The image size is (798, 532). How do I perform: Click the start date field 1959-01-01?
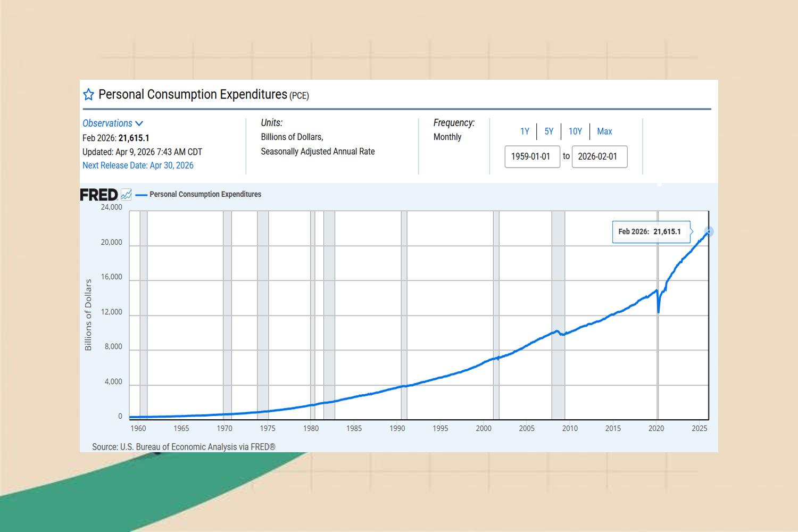click(532, 156)
